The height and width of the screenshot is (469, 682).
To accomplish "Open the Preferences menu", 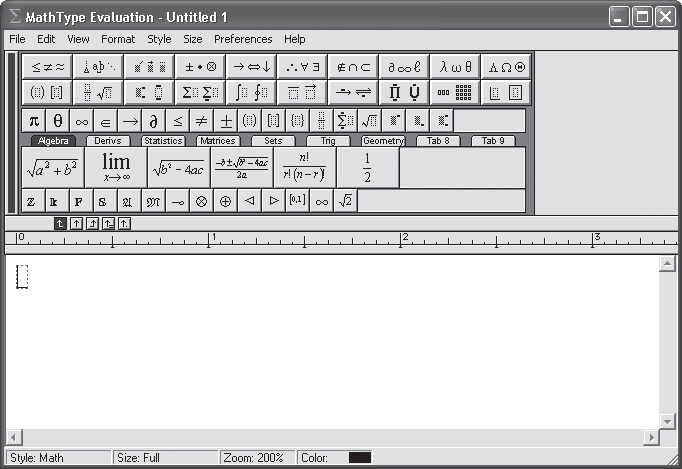I will pyautogui.click(x=243, y=39).
